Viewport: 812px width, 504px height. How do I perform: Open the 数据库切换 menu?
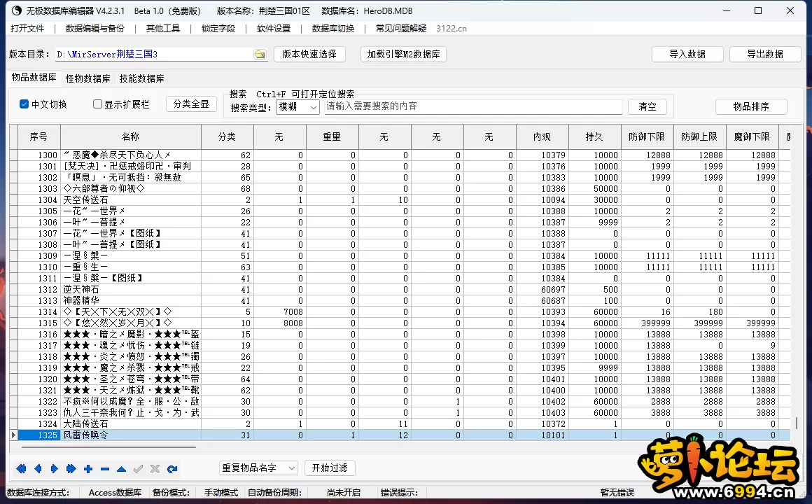point(333,29)
